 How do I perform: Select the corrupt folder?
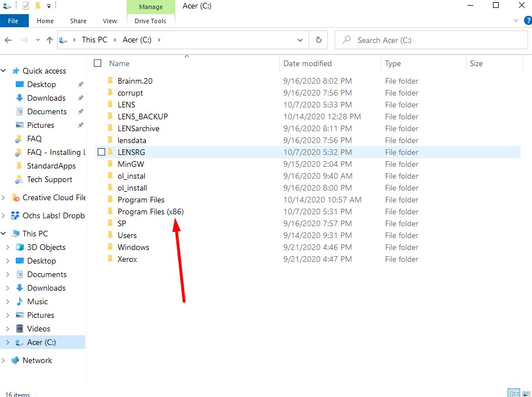coord(130,93)
